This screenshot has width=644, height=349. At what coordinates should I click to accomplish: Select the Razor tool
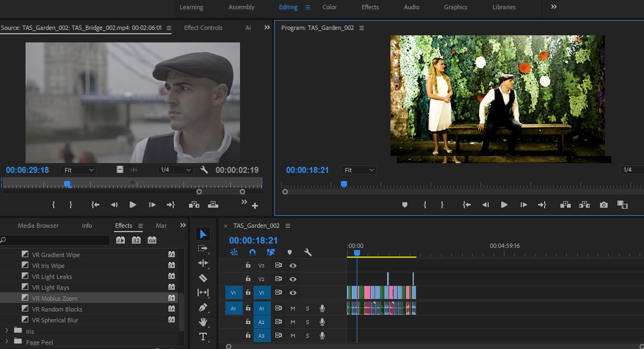click(203, 278)
